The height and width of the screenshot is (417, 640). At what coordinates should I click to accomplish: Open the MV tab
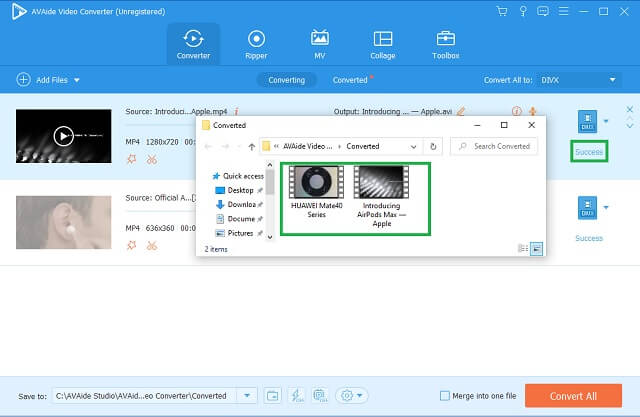[320, 44]
